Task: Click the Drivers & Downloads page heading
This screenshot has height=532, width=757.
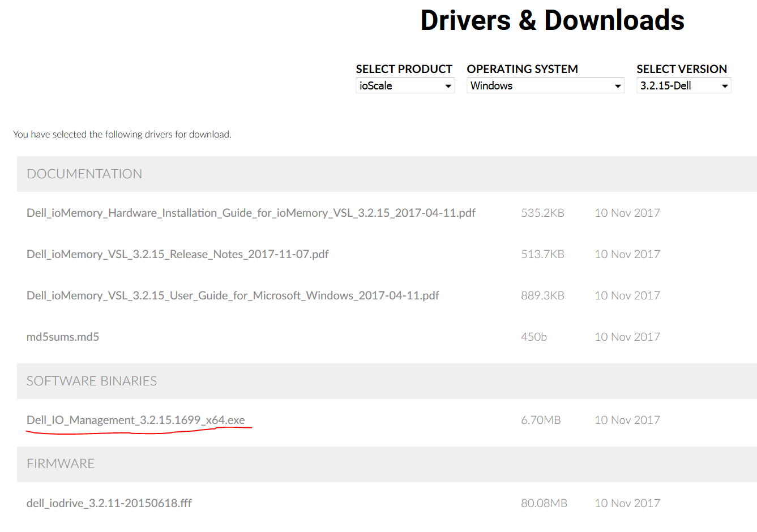Action: [552, 20]
